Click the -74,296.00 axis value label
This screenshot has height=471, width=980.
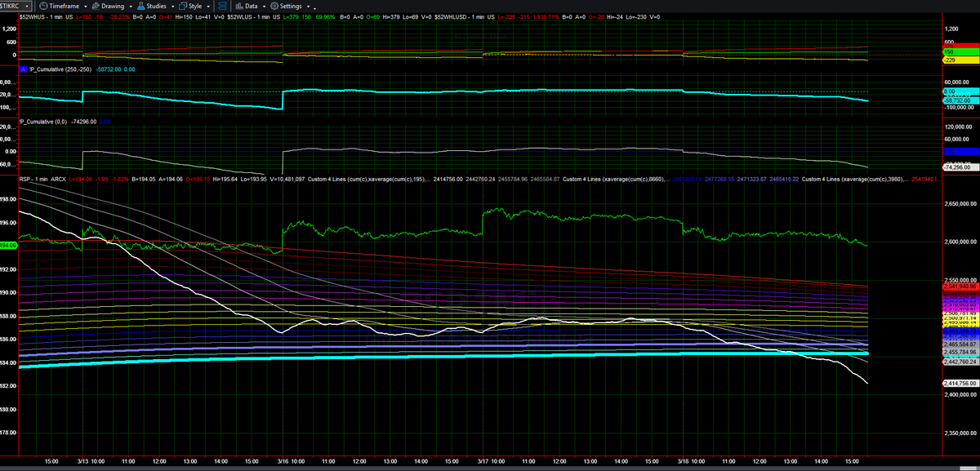[x=960, y=167]
